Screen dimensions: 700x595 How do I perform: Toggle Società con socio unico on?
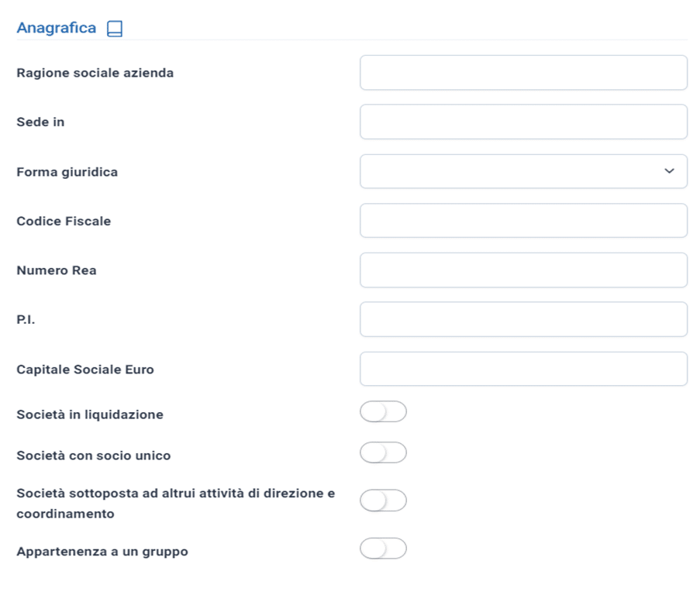click(383, 452)
